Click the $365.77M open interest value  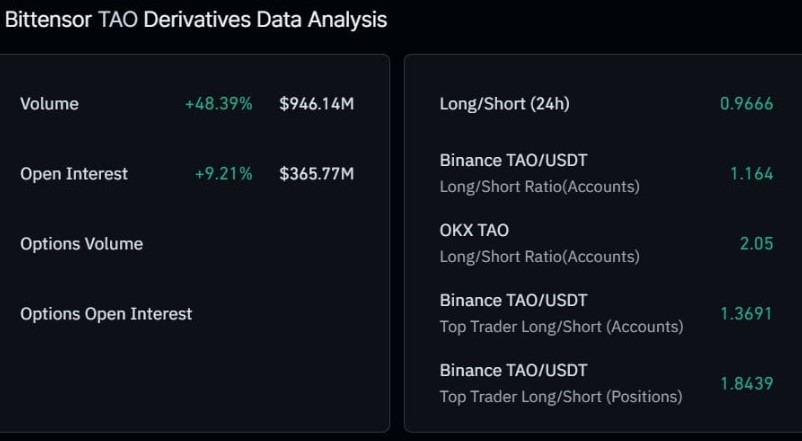click(317, 174)
